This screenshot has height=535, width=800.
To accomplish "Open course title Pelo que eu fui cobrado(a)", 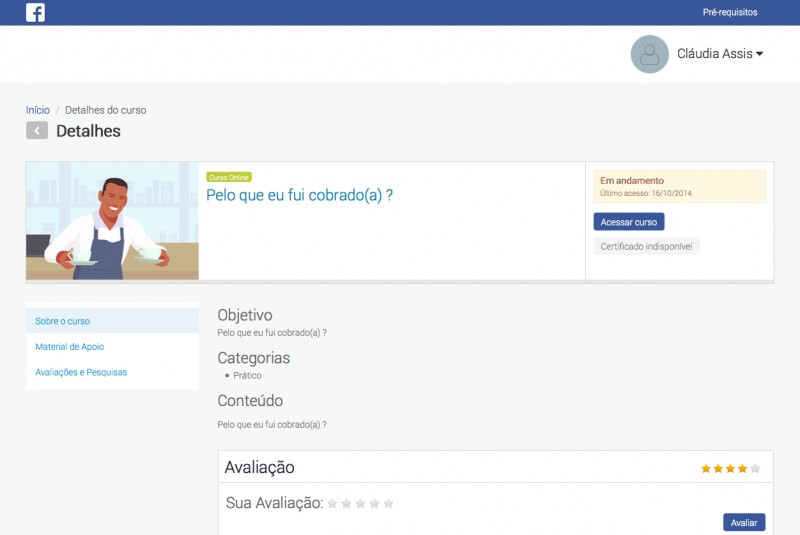I will [299, 195].
